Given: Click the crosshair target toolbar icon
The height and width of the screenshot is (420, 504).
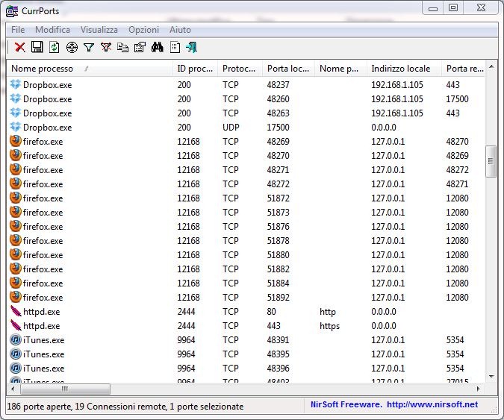Looking at the screenshot, I should (x=72, y=48).
